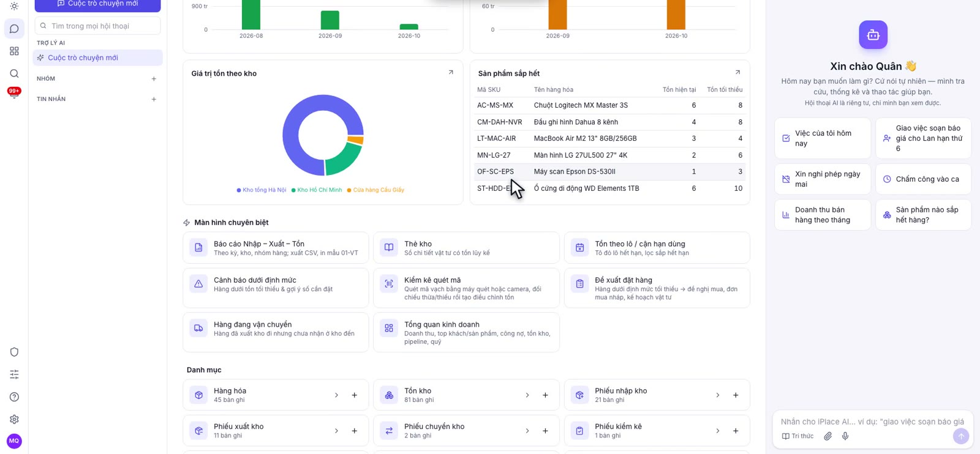Click Sản phẩm nào sắp hết hàng suggestion
The width and height of the screenshot is (980, 454).
(924, 215)
